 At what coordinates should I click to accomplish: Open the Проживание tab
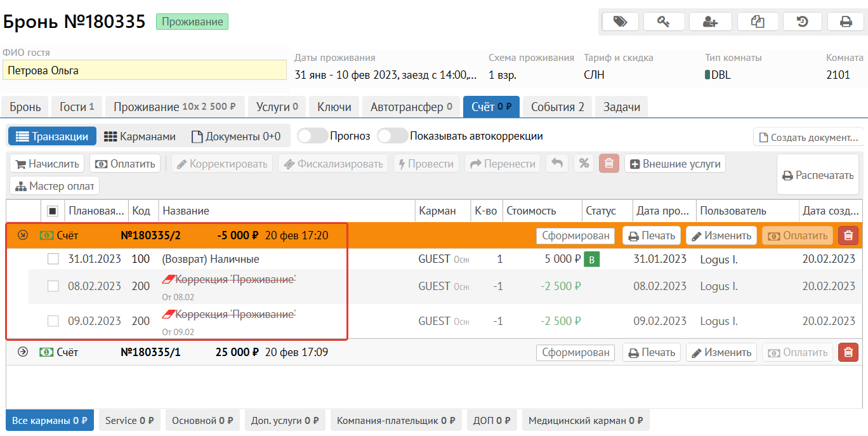174,107
